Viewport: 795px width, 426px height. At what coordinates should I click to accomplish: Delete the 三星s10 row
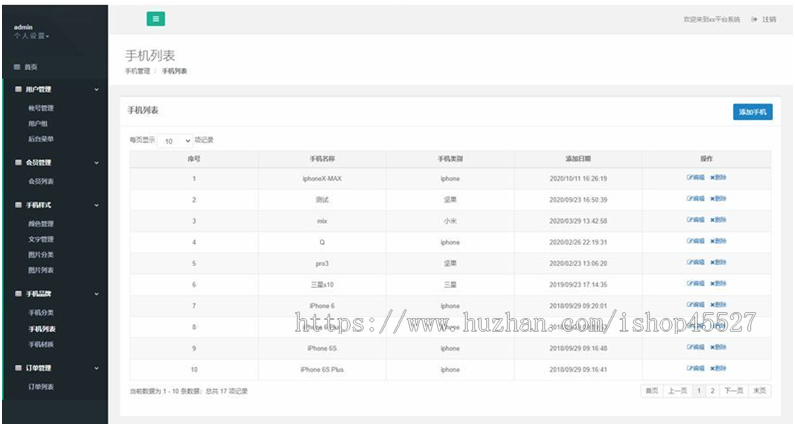pos(718,283)
